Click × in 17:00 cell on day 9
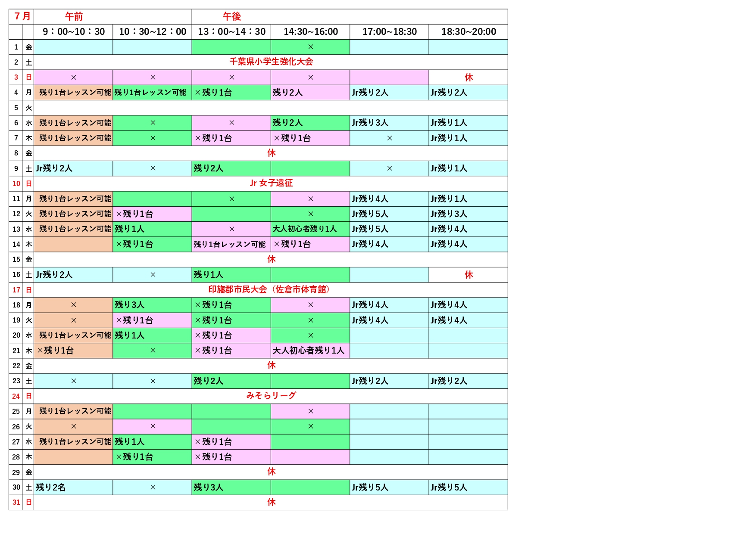 click(x=390, y=168)
